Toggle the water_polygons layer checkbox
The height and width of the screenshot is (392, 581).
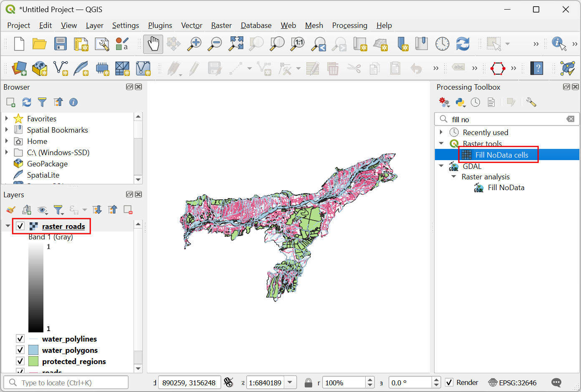point(20,350)
